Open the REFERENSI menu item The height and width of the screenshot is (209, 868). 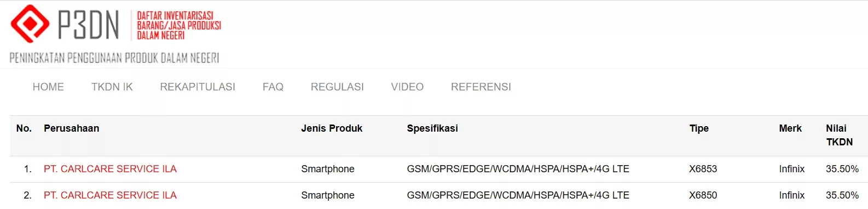(481, 87)
